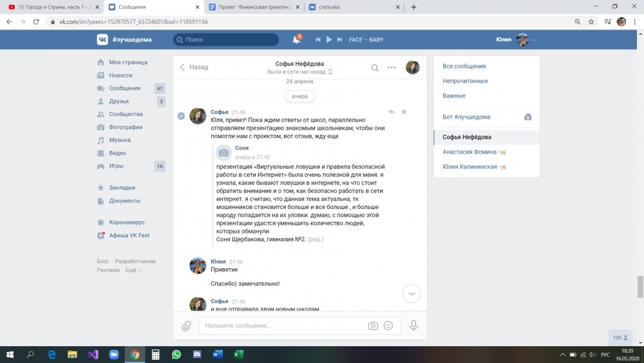Open Discord from the taskbar

click(x=197, y=355)
